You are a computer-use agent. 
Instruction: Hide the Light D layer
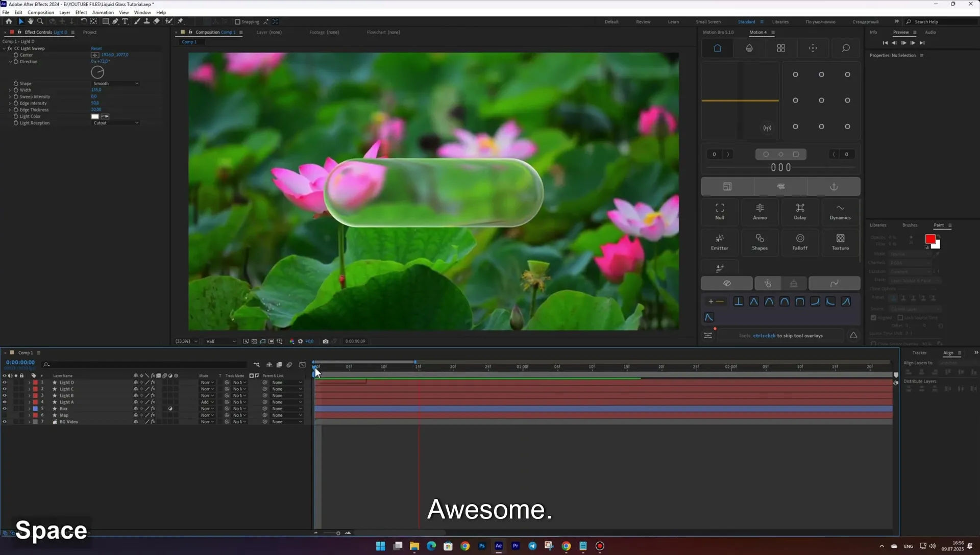pos(5,382)
